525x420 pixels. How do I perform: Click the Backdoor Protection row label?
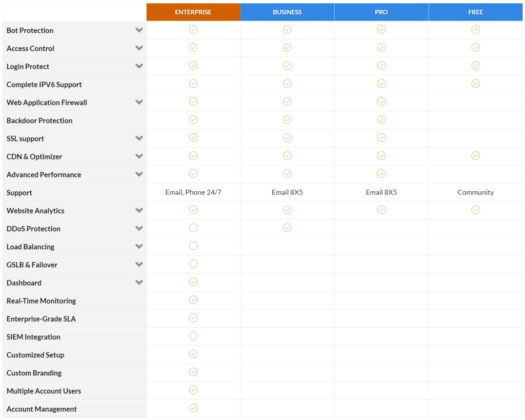click(39, 120)
